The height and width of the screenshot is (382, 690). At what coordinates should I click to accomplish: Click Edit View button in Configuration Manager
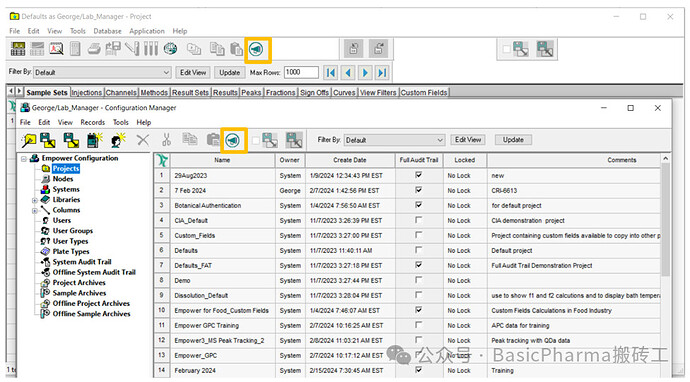pyautogui.click(x=468, y=140)
